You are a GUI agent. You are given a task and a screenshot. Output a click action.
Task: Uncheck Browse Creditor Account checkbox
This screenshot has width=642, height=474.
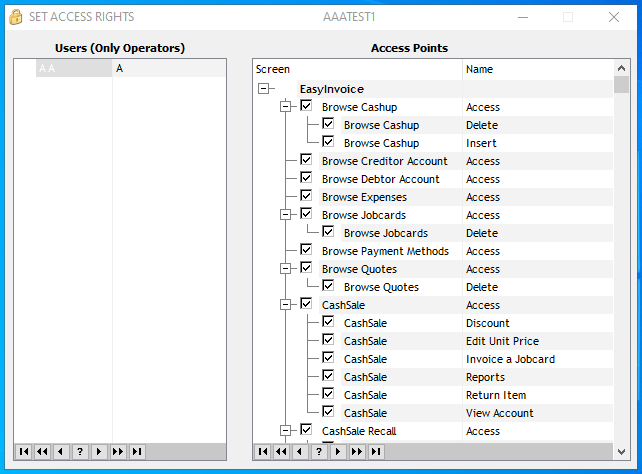pos(306,160)
